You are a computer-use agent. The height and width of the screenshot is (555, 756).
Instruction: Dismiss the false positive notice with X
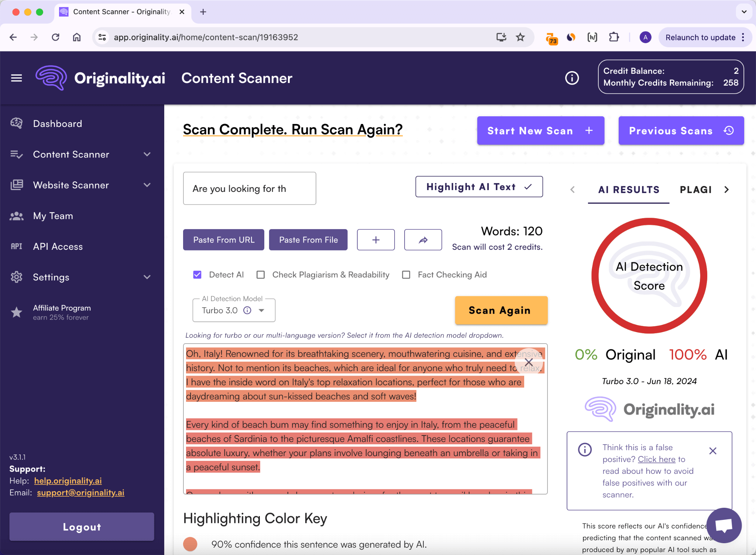pos(712,451)
